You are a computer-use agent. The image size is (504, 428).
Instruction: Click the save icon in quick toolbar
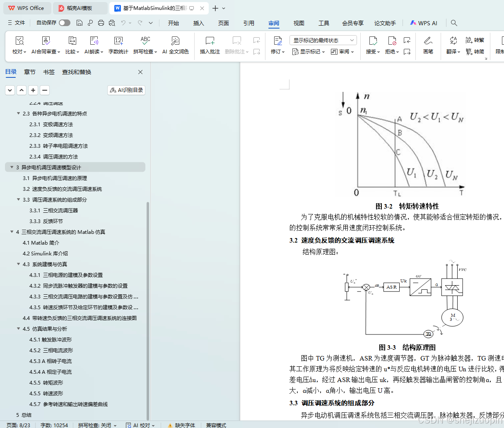point(80,23)
